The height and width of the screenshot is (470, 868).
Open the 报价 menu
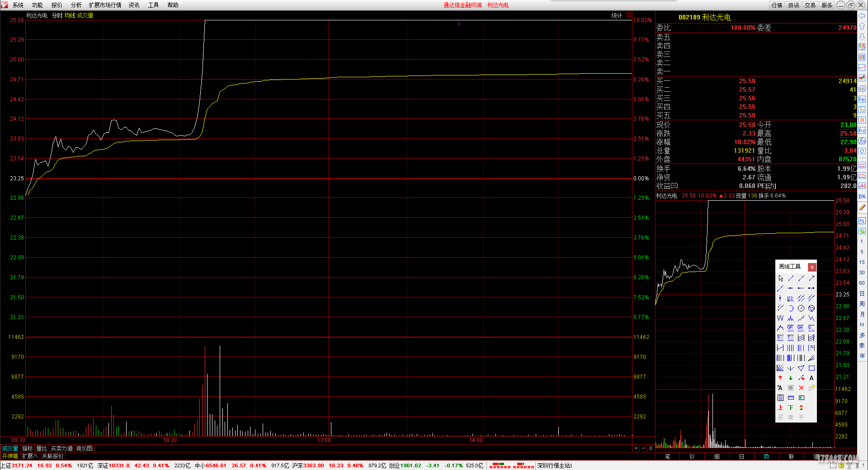coord(57,5)
